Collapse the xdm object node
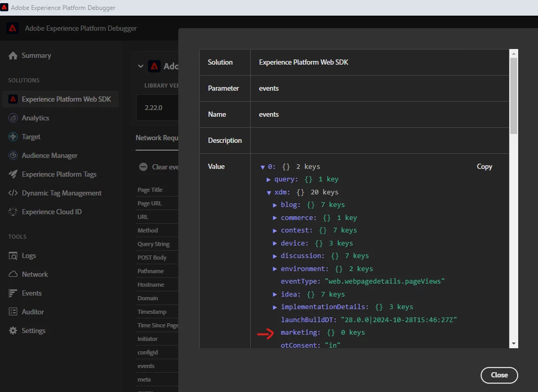 [268, 193]
